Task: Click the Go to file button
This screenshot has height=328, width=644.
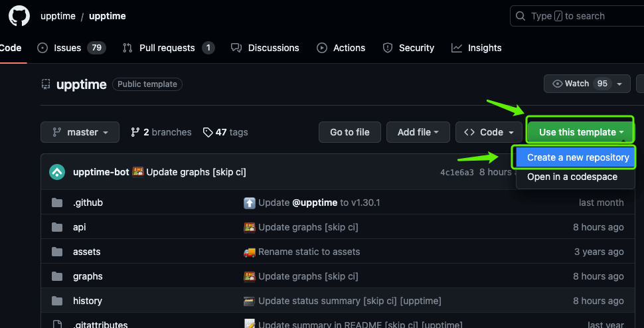Action: coord(350,132)
